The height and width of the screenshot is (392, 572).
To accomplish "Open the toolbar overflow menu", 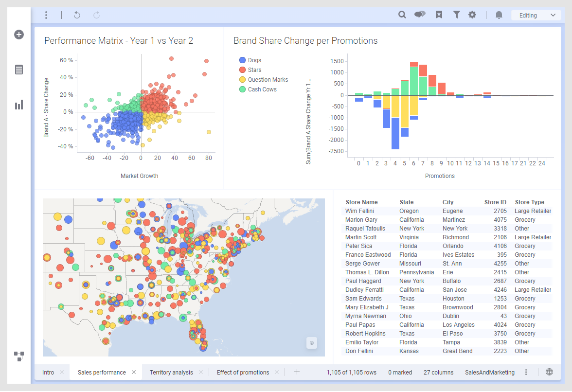I will tap(46, 15).
